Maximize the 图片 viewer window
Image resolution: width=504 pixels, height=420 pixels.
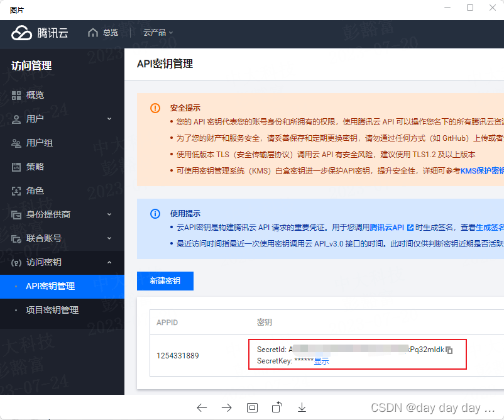point(470,8)
